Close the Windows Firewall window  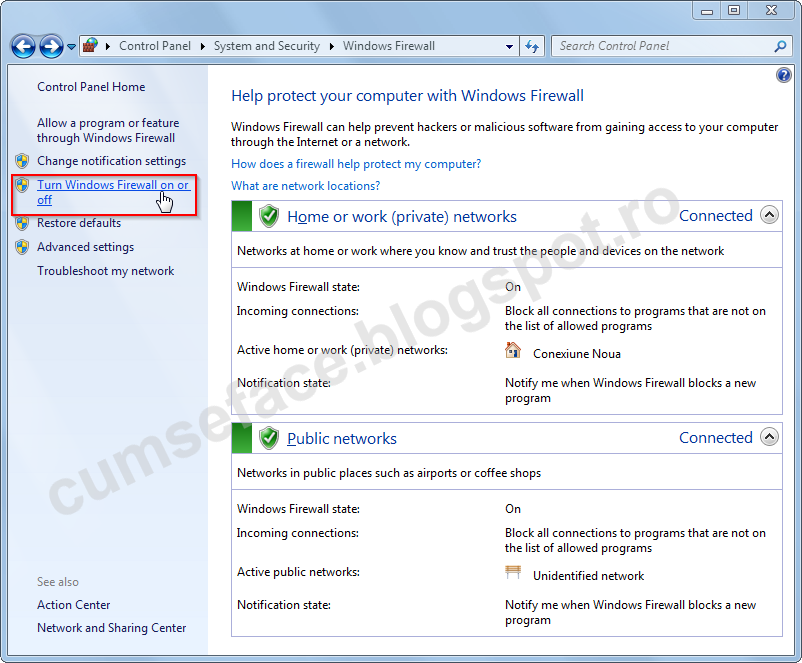pyautogui.click(x=771, y=11)
